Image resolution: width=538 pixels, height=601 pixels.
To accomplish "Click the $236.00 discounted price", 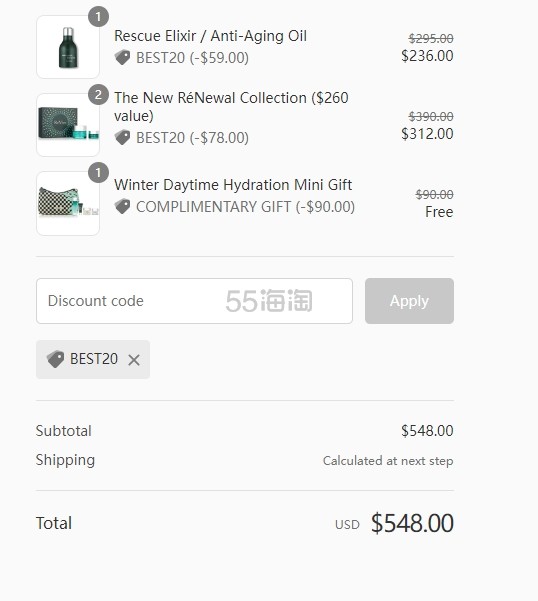I will pos(427,56).
